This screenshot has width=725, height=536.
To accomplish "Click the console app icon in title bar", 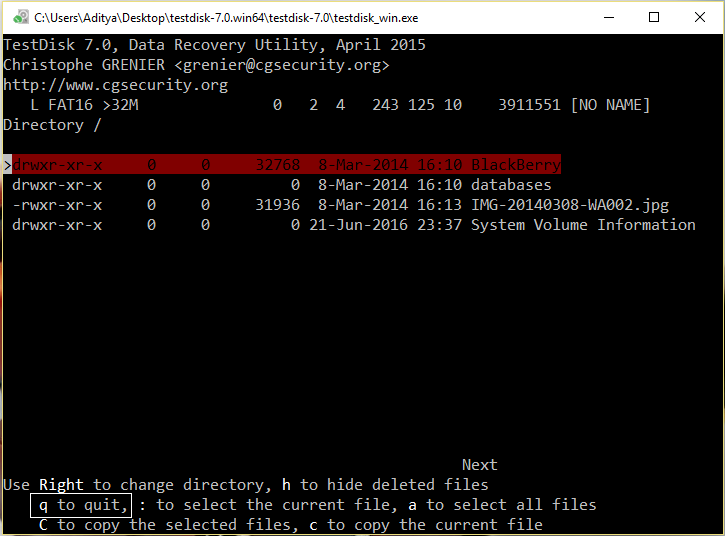I will click(x=18, y=17).
